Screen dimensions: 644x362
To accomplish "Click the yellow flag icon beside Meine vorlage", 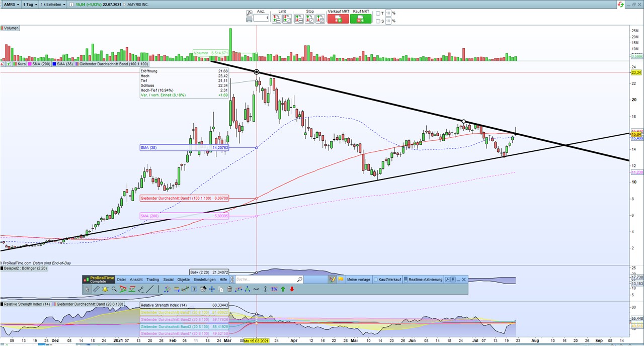I will tap(341, 280).
